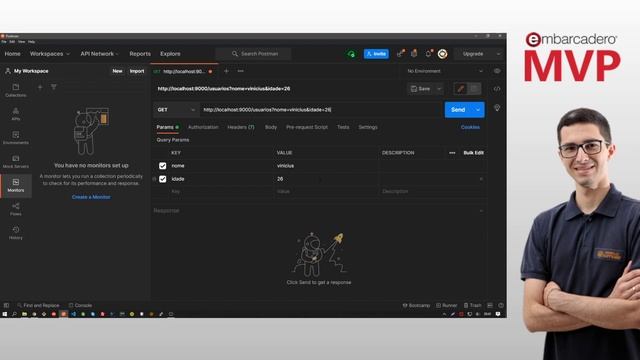Click the help icon in status bar
The width and height of the screenshot is (640, 360).
501,305
